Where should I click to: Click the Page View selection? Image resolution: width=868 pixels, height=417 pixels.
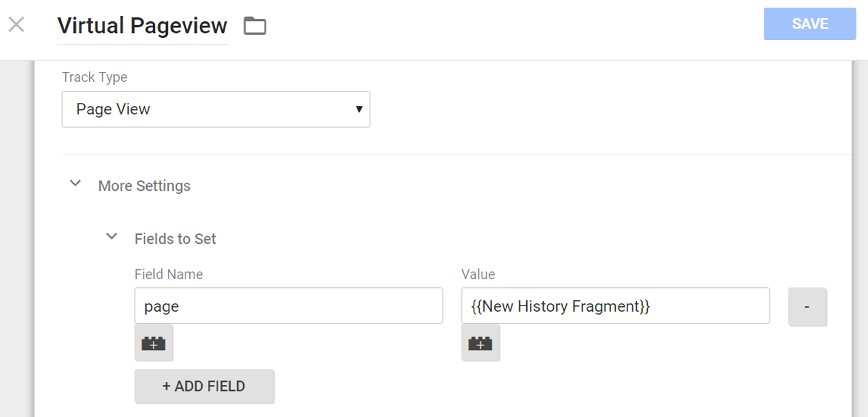pyautogui.click(x=113, y=109)
